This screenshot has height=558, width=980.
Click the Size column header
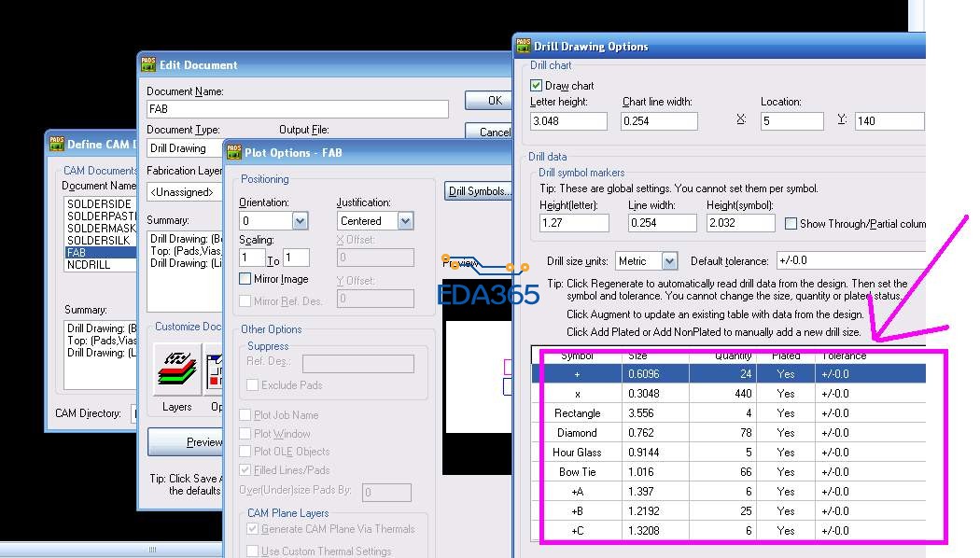(655, 356)
